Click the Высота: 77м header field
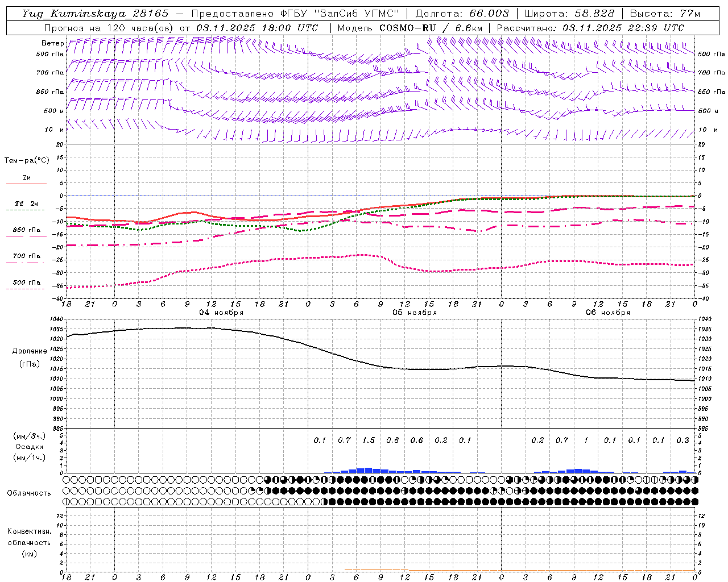 point(665,14)
